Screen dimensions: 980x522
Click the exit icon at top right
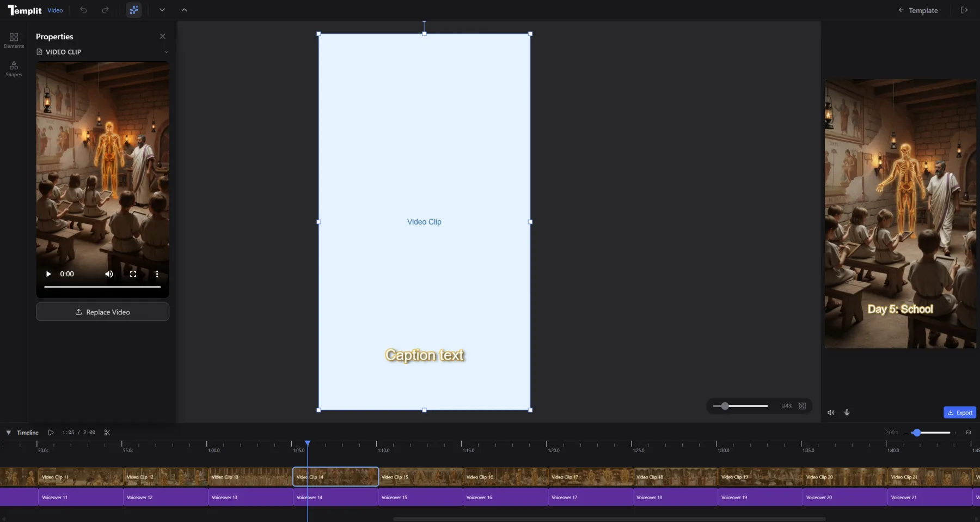pos(964,10)
